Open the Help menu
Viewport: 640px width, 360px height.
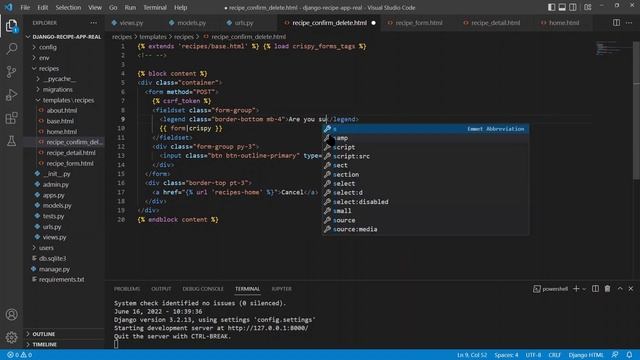pyautogui.click(x=180, y=7)
